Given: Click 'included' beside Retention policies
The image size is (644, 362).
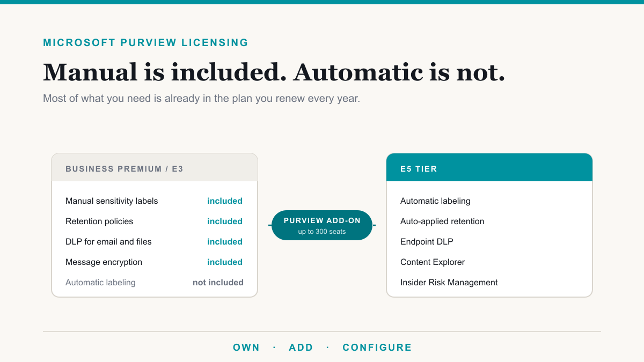Looking at the screenshot, I should pos(225,221).
